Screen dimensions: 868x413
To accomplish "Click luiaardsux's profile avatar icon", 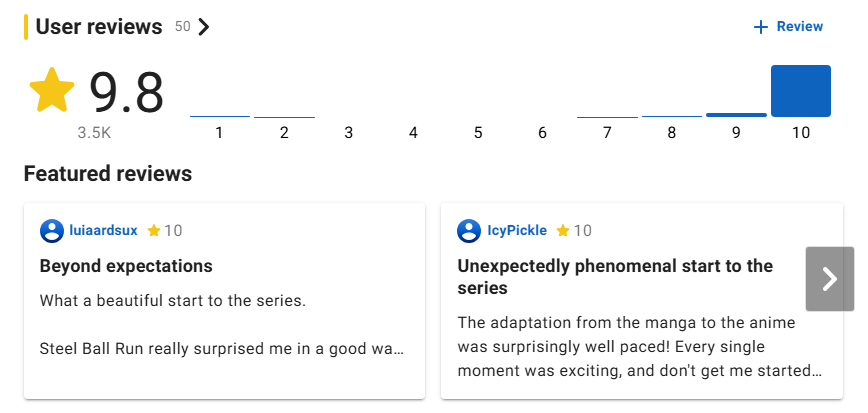I will [x=52, y=231].
